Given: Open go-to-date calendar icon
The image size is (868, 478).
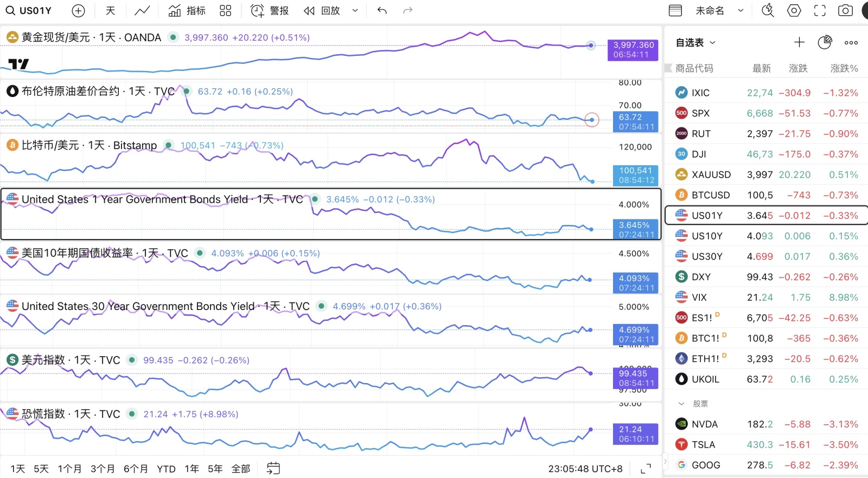Looking at the screenshot, I should click(x=273, y=468).
